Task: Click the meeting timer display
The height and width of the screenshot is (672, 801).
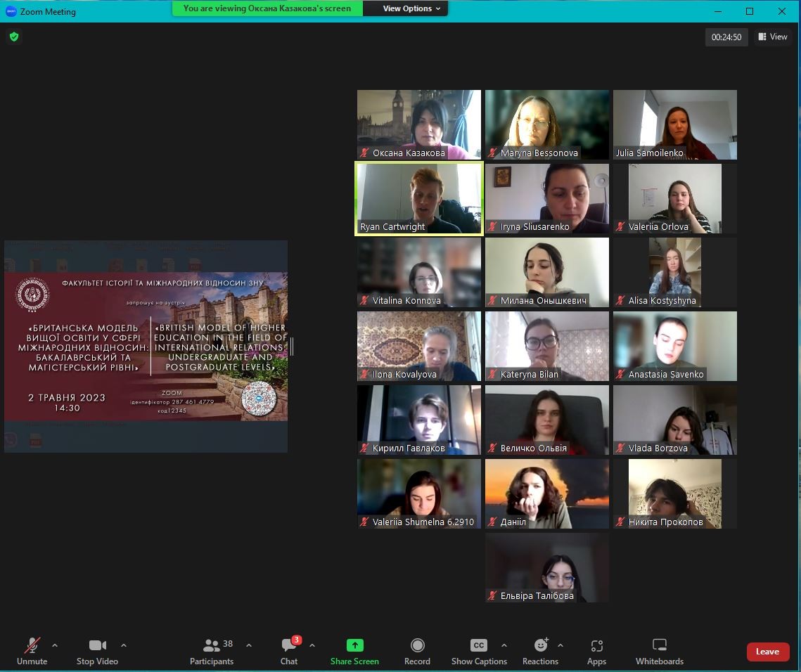Action: point(726,37)
